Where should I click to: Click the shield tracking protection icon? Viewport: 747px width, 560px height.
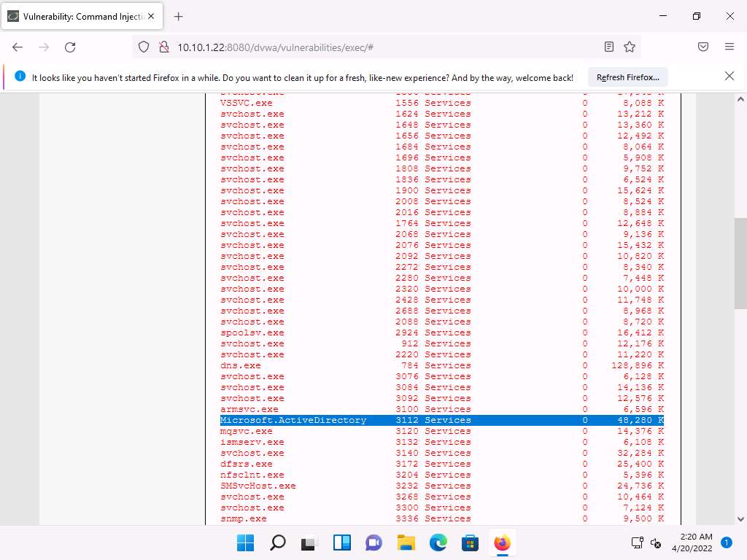point(144,47)
